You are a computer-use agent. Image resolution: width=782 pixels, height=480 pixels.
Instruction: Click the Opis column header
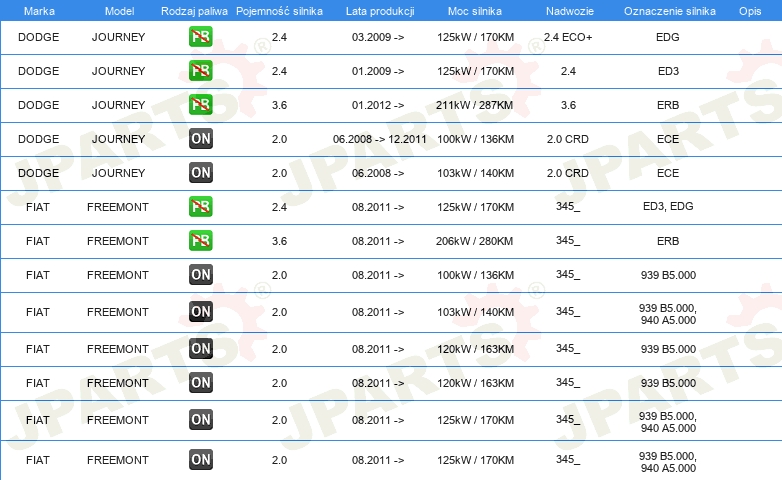750,11
